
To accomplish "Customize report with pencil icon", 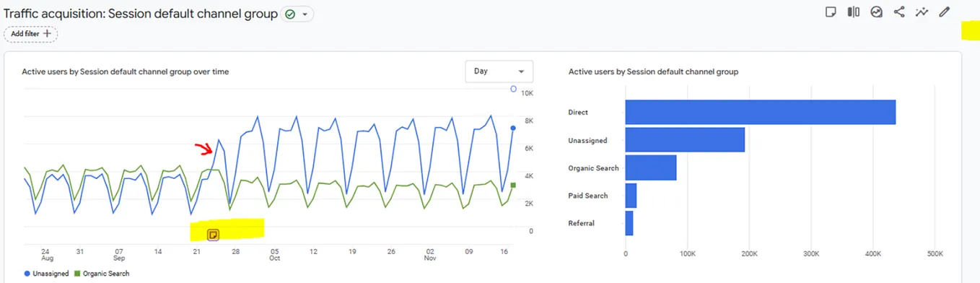I will (x=944, y=12).
